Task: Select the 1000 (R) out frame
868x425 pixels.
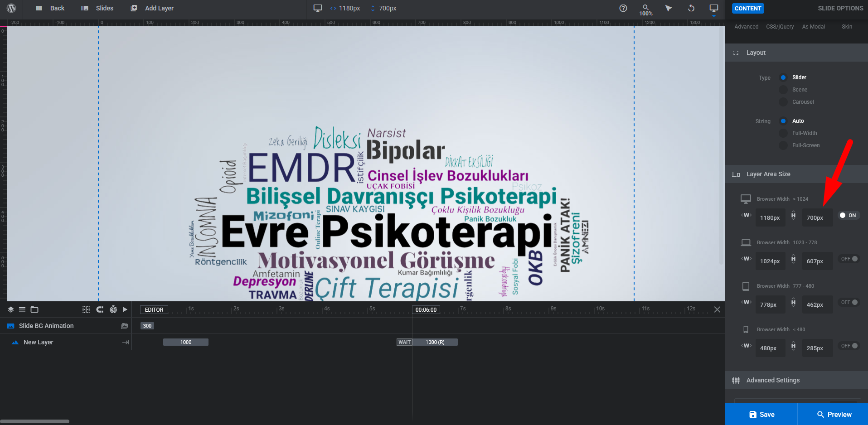Action: pos(435,342)
